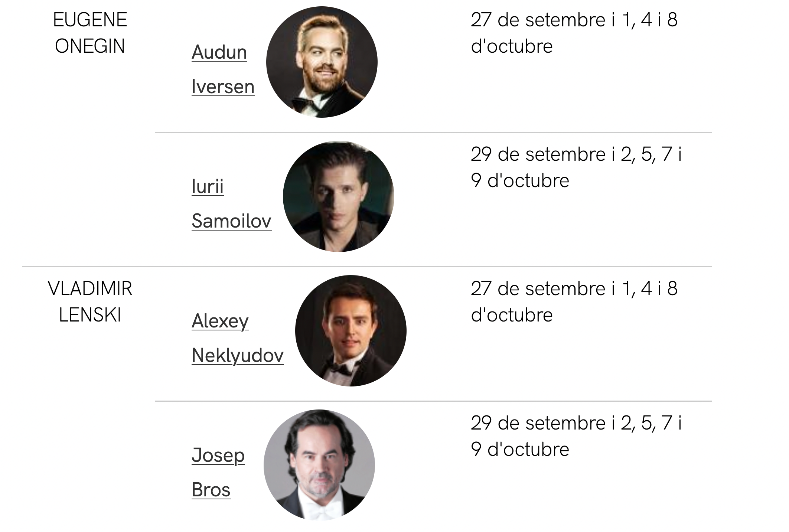The height and width of the screenshot is (532, 789).
Task: Select the 'LENSKI' role text
Action: click(x=90, y=315)
